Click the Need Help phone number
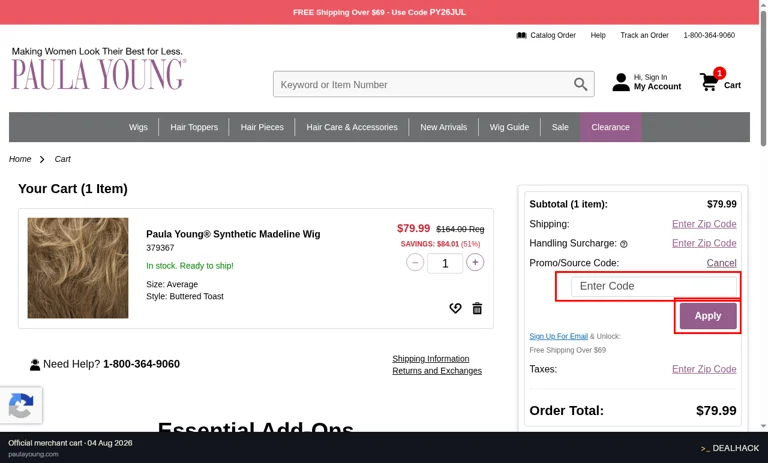 point(141,364)
